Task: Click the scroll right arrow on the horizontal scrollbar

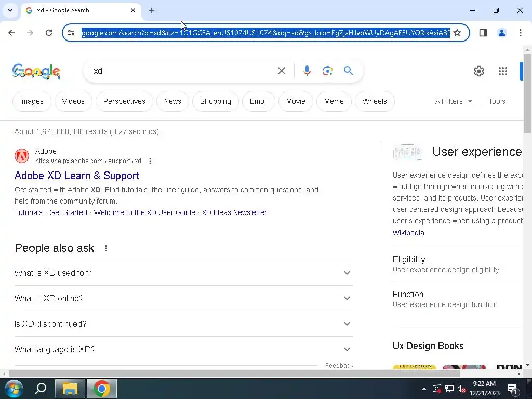Action: point(519,374)
